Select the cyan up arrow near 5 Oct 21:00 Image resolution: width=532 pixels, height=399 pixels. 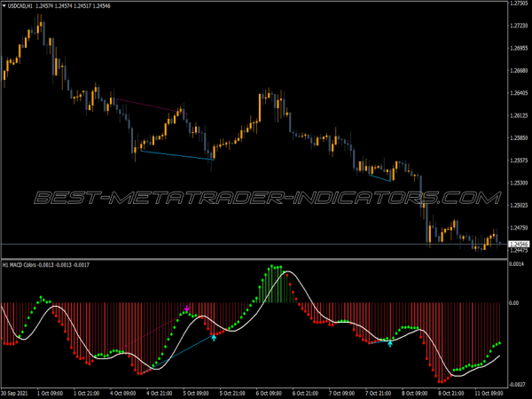(x=214, y=338)
